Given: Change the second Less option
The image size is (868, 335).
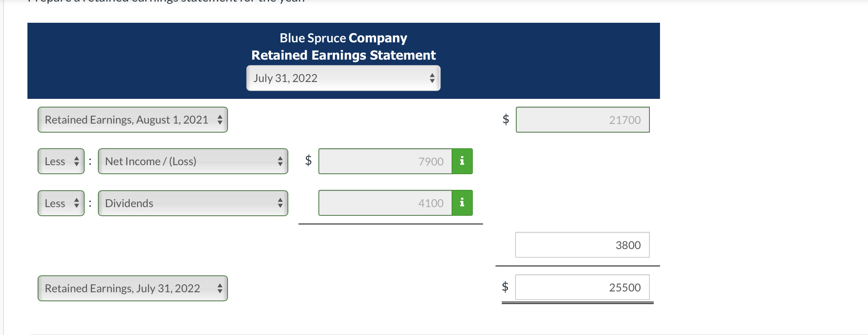Looking at the screenshot, I should click(x=61, y=203).
